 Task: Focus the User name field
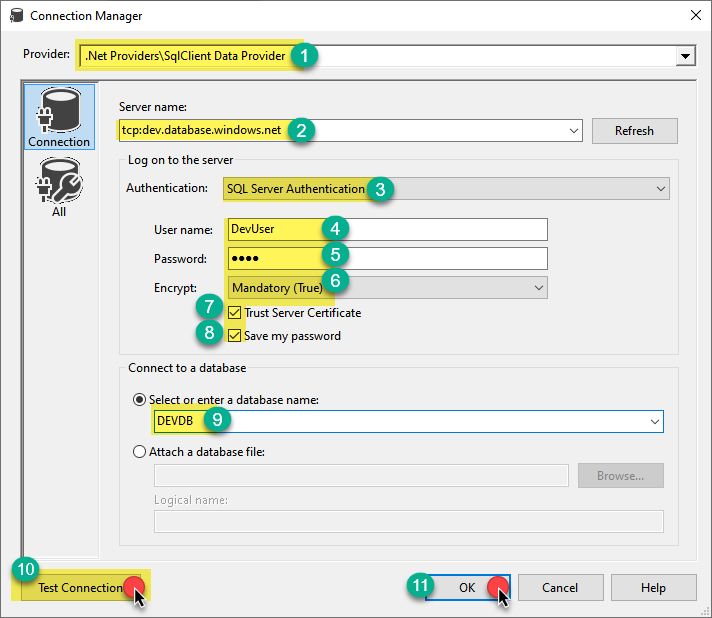pos(388,229)
